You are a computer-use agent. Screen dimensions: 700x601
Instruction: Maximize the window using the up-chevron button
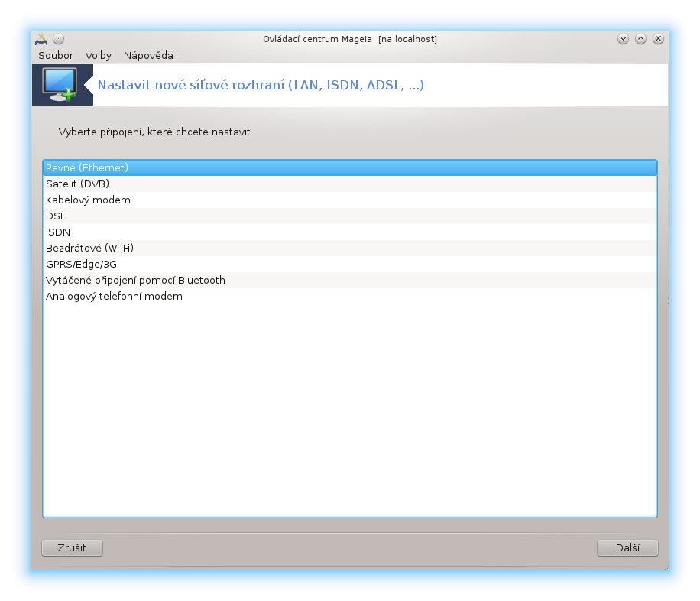(x=640, y=39)
